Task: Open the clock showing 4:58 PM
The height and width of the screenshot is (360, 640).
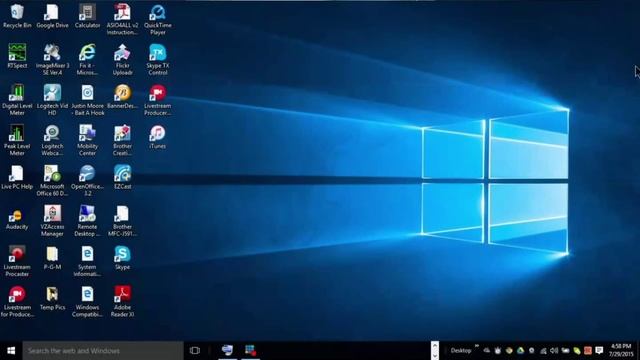Action: (621, 351)
